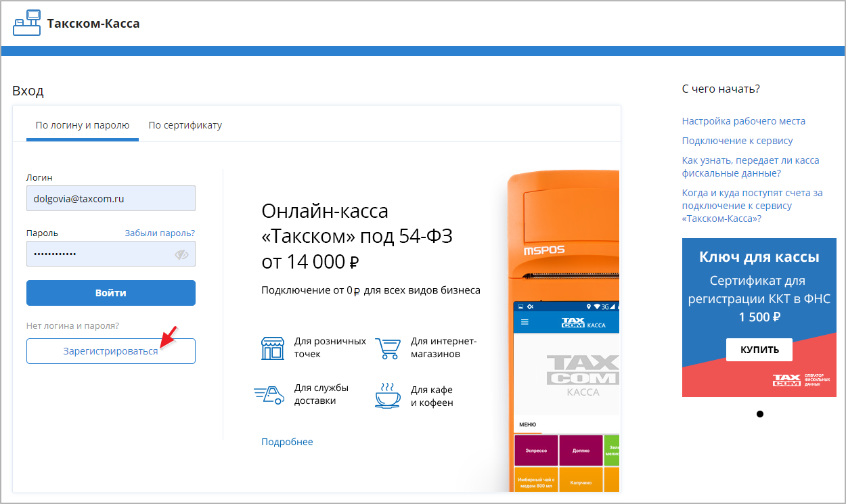
Task: Click the delivery car icon
Action: (x=268, y=394)
